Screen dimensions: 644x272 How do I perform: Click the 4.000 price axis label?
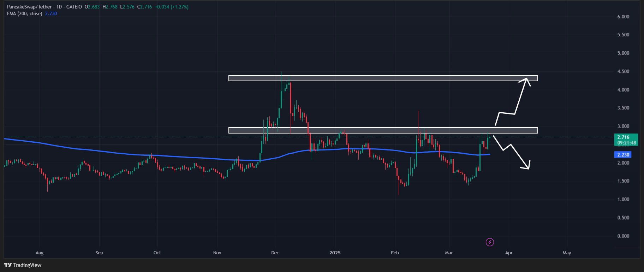623,90
